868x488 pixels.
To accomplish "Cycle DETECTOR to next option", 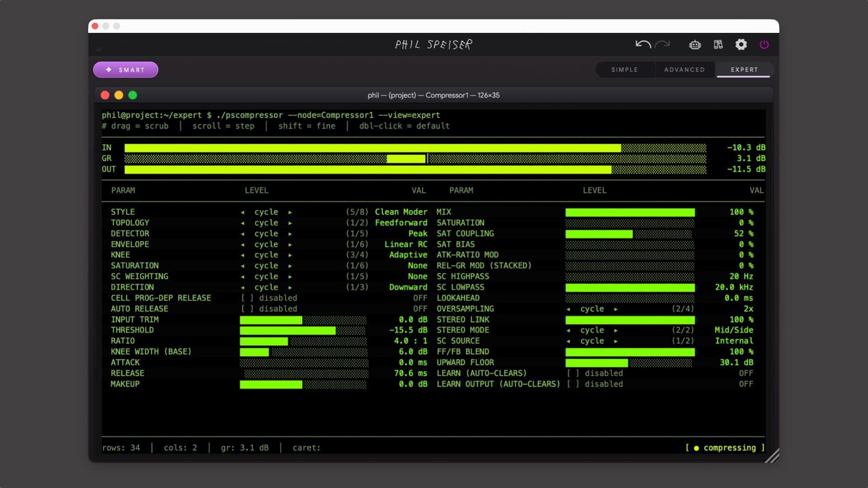I will [x=290, y=234].
